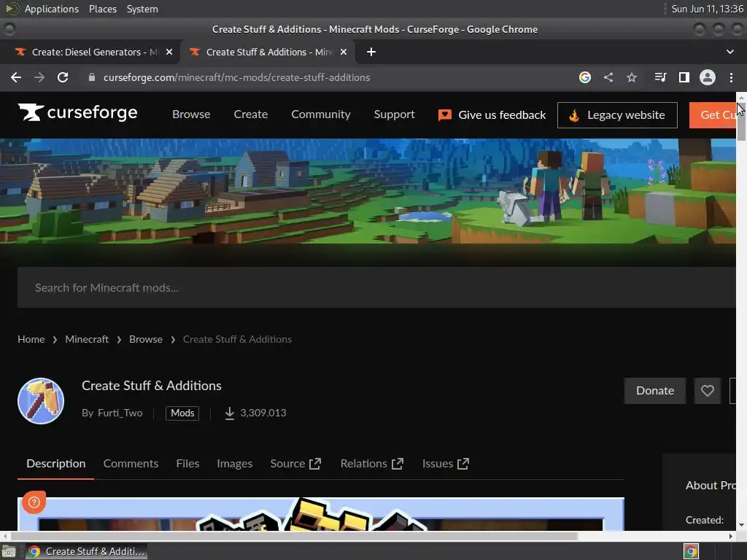Click the Home breadcrumb
Viewport: 747px width, 560px height.
click(31, 340)
